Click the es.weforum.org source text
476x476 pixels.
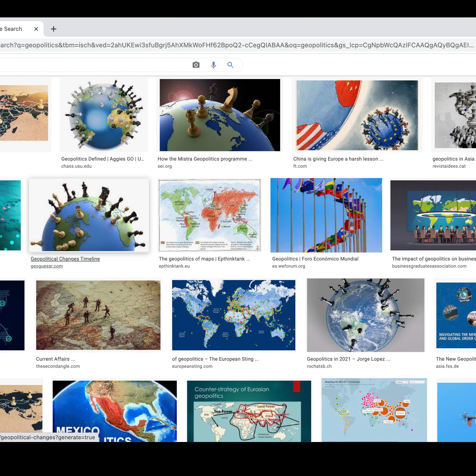[288, 266]
